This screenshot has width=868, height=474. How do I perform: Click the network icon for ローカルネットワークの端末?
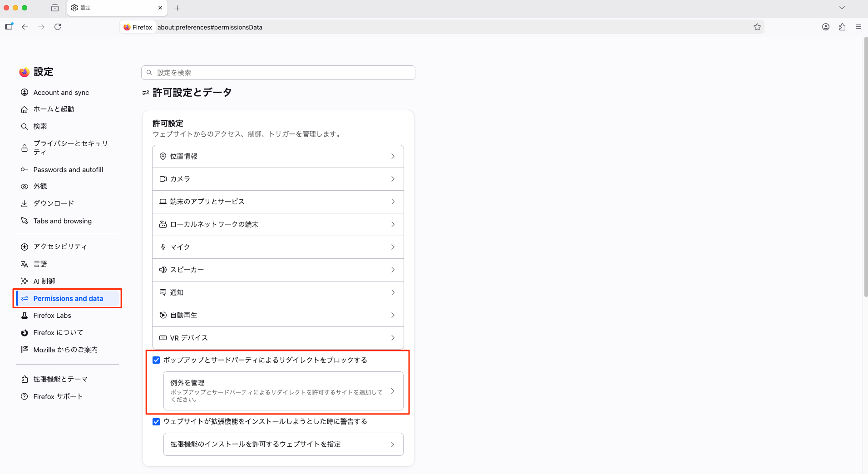[163, 224]
